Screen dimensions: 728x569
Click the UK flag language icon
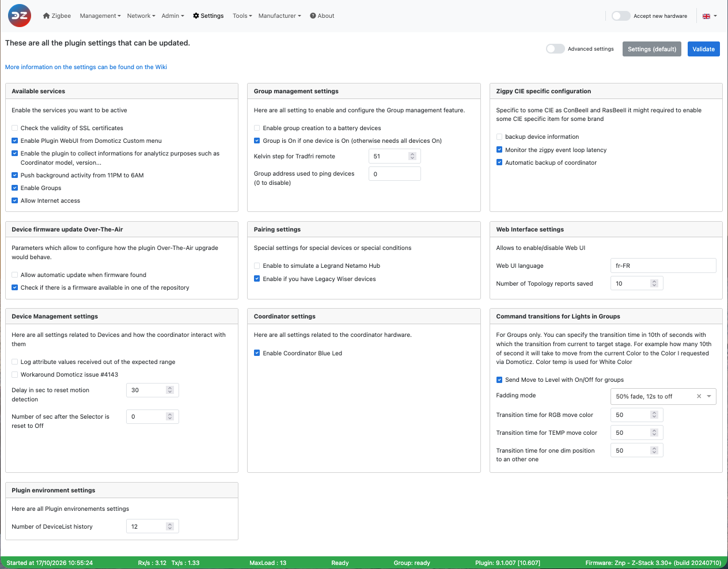[x=706, y=16]
